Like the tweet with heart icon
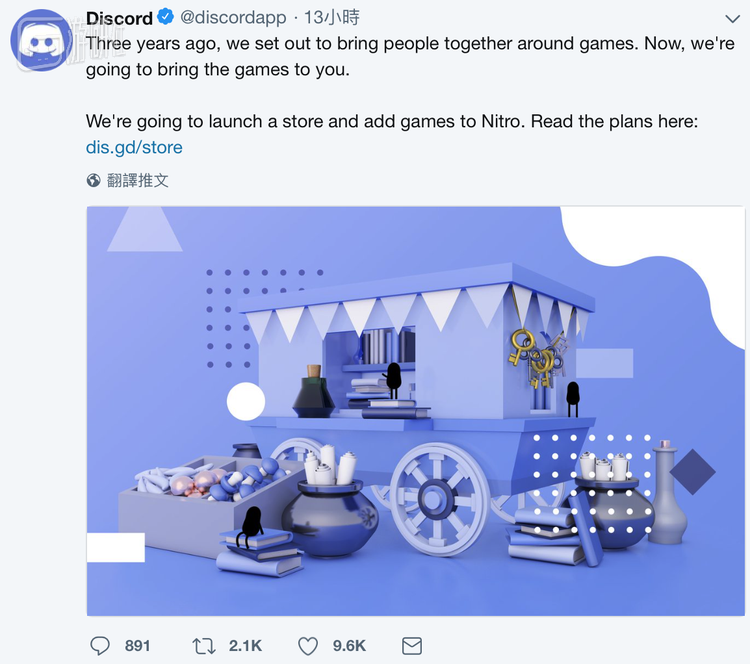Screen dimensions: 750x664 (x=308, y=646)
